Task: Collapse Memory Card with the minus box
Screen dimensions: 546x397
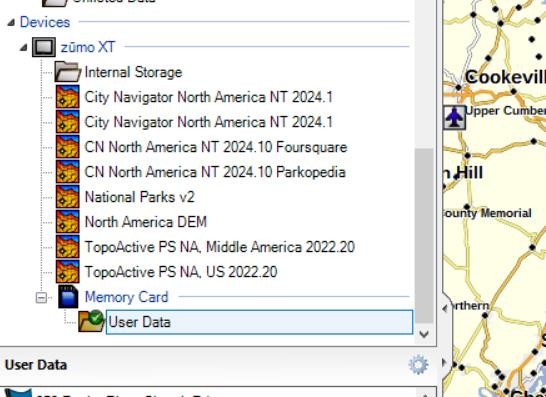Action: (41, 297)
